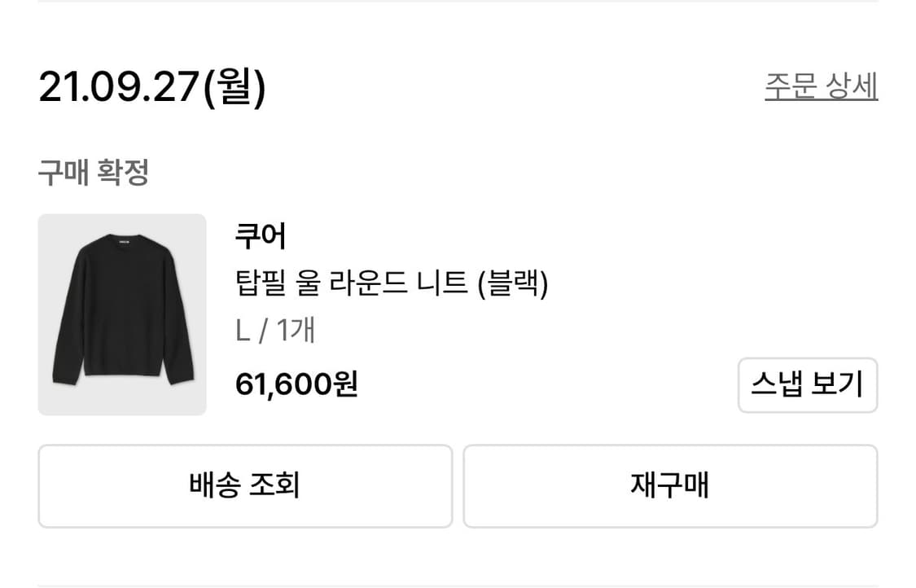The height and width of the screenshot is (588, 916).
Task: Click the price 61,600원
Action: (297, 384)
